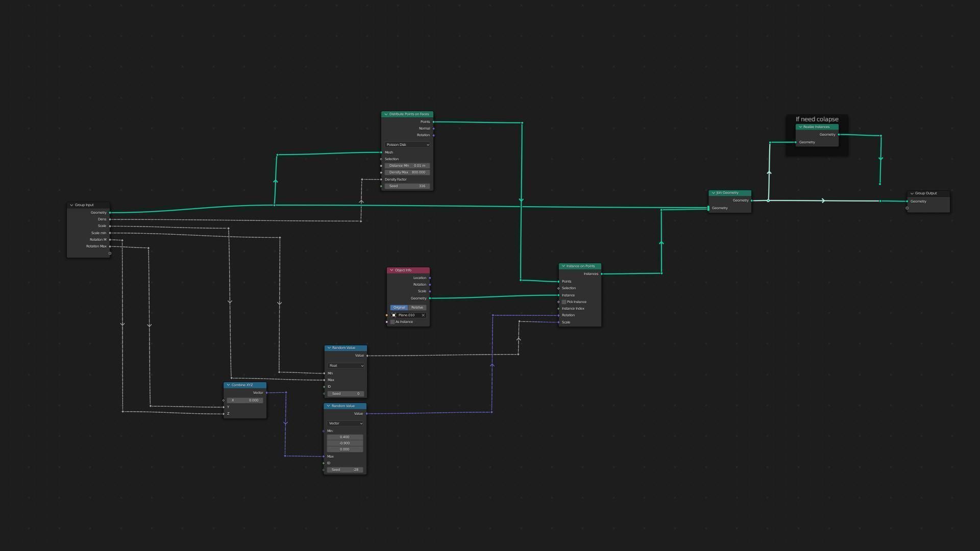Clear the Plane.010 object with the X icon
Viewport: 980px width, 551px height.
click(423, 315)
